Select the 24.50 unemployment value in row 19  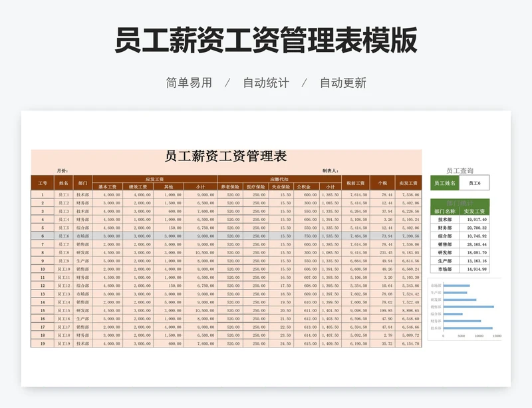pos(281,343)
